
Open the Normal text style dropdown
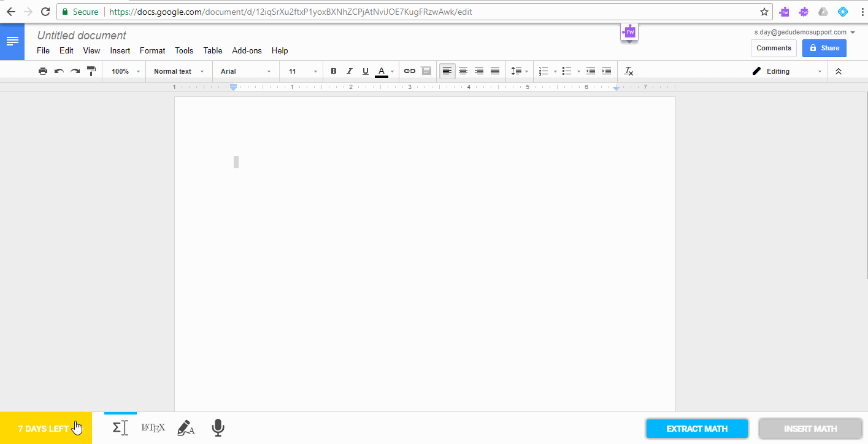pos(179,71)
